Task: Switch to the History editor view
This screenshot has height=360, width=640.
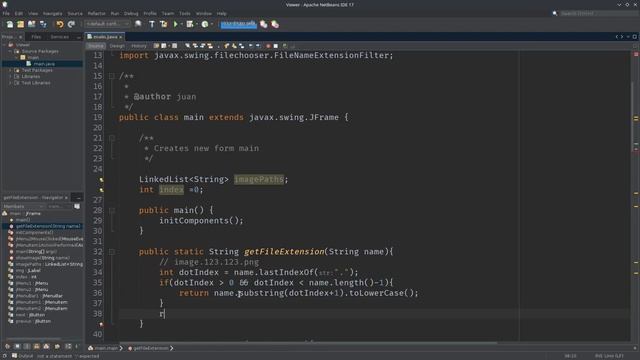Action: click(x=139, y=46)
